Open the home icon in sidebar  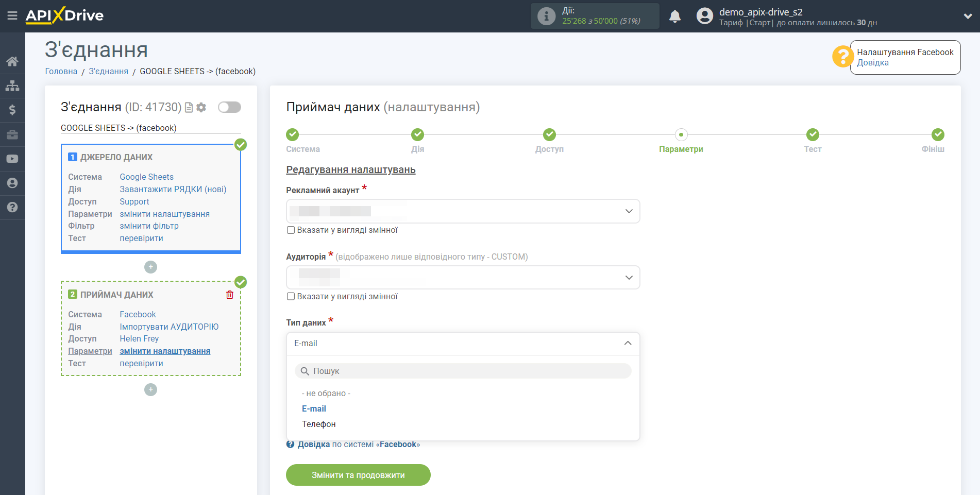(12, 61)
